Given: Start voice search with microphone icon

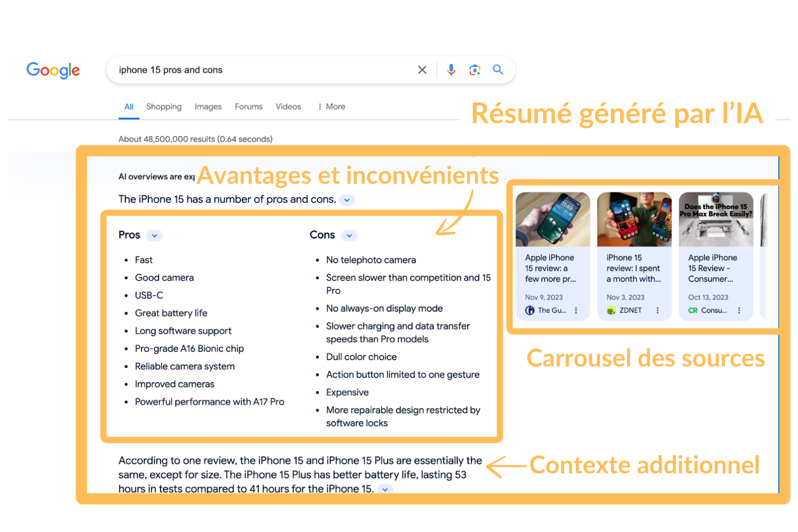Looking at the screenshot, I should tap(451, 70).
